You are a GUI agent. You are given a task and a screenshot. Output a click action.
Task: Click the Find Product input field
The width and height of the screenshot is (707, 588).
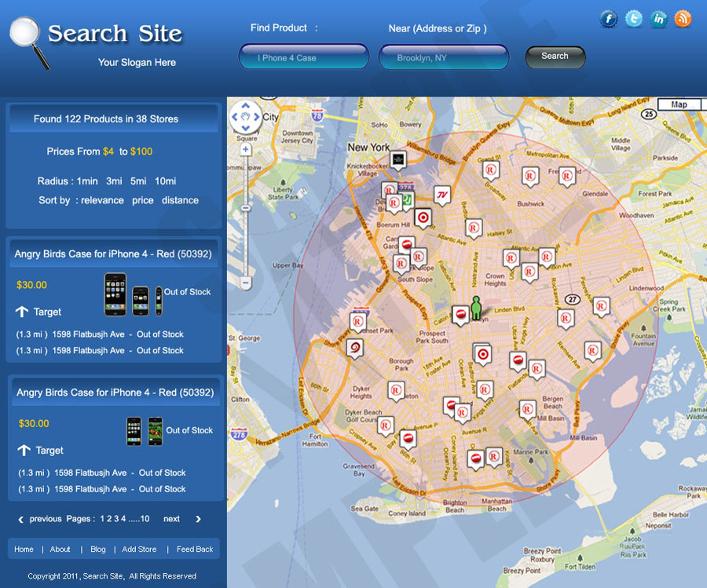tap(304, 57)
